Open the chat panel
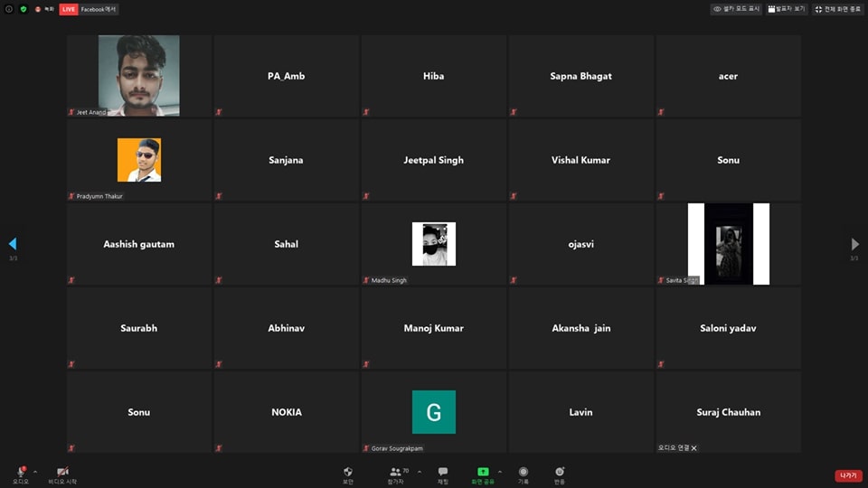This screenshot has width=868, height=488. click(x=443, y=472)
